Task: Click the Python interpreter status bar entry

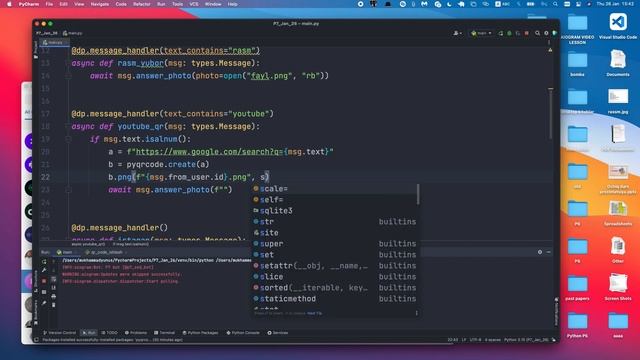Action: point(526,340)
